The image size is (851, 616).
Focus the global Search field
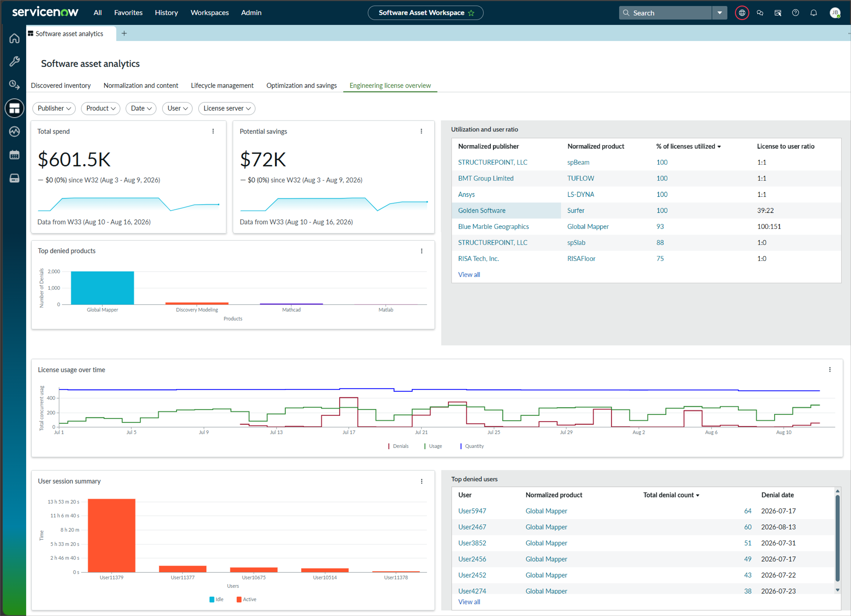click(665, 13)
